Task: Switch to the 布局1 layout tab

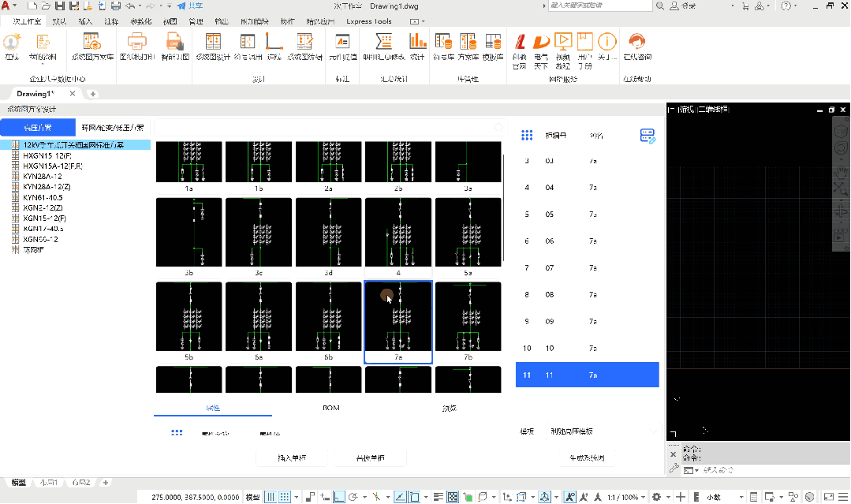Action: pyautogui.click(x=49, y=482)
